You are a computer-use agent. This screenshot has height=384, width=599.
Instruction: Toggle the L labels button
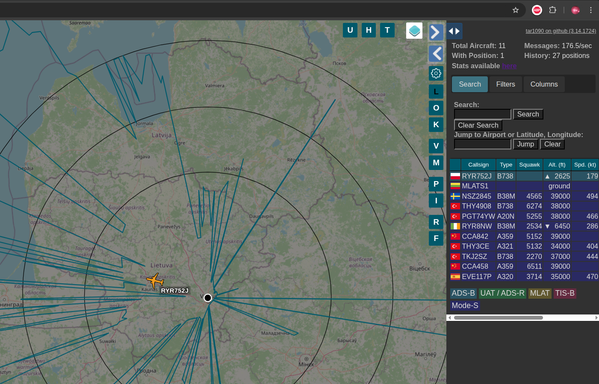(436, 92)
